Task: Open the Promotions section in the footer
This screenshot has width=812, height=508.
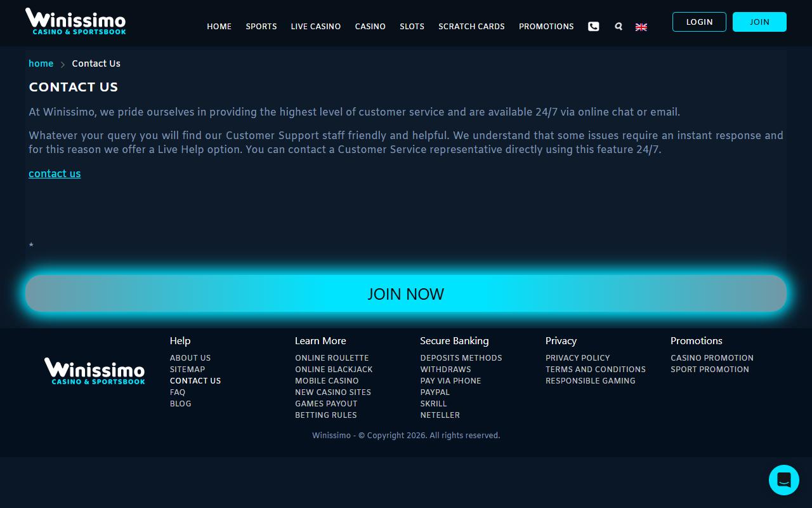Action: click(x=696, y=340)
